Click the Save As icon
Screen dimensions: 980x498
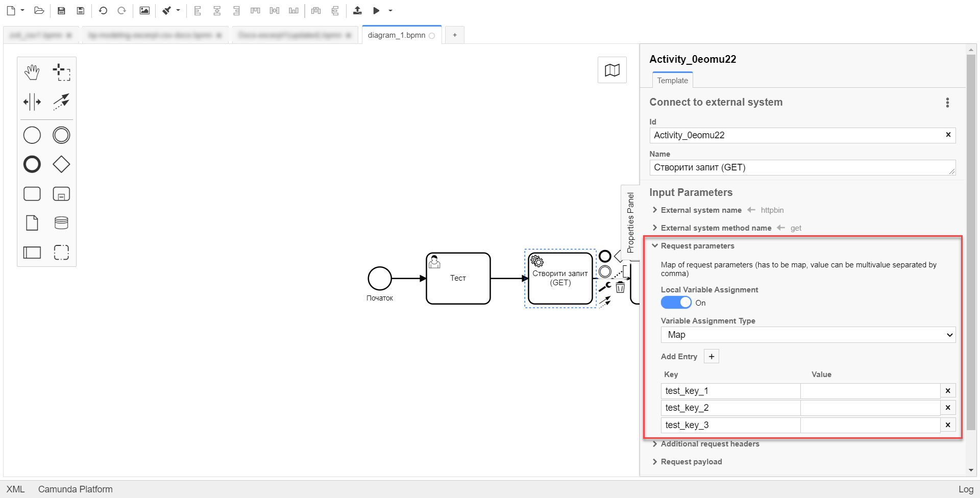[81, 10]
